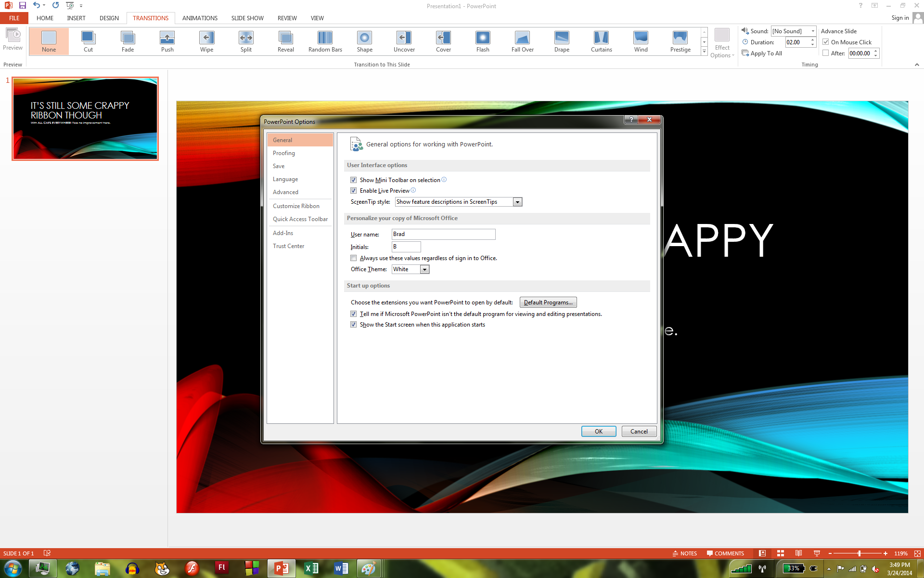924x578 pixels.
Task: Apply the Split transition
Action: pyautogui.click(x=246, y=41)
